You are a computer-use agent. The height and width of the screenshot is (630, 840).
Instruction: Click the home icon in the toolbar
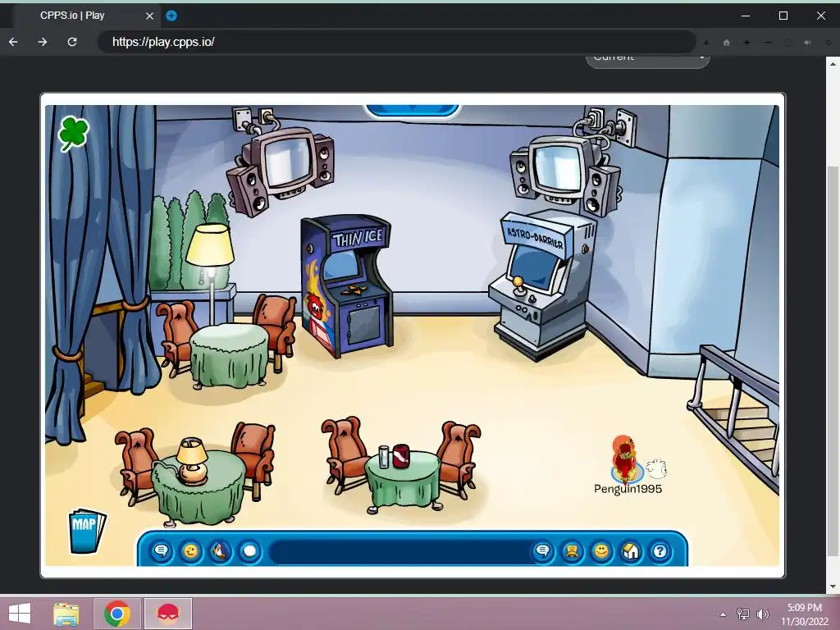(x=727, y=43)
